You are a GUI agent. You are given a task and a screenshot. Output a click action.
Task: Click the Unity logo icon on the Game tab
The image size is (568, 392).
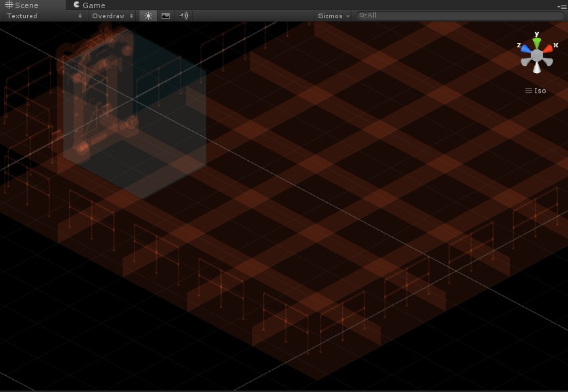pos(76,5)
